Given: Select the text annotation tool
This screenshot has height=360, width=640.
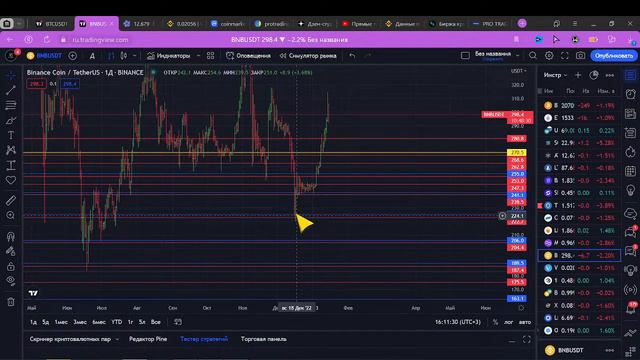Looking at the screenshot, I should 11,135.
